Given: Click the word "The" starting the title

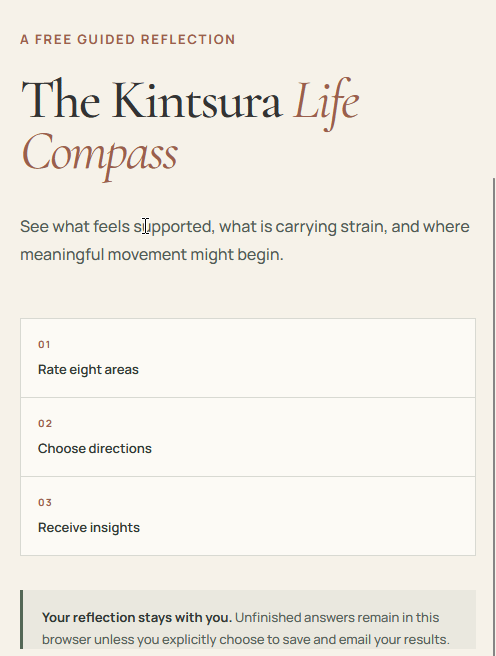Looking at the screenshot, I should [x=61, y=100].
